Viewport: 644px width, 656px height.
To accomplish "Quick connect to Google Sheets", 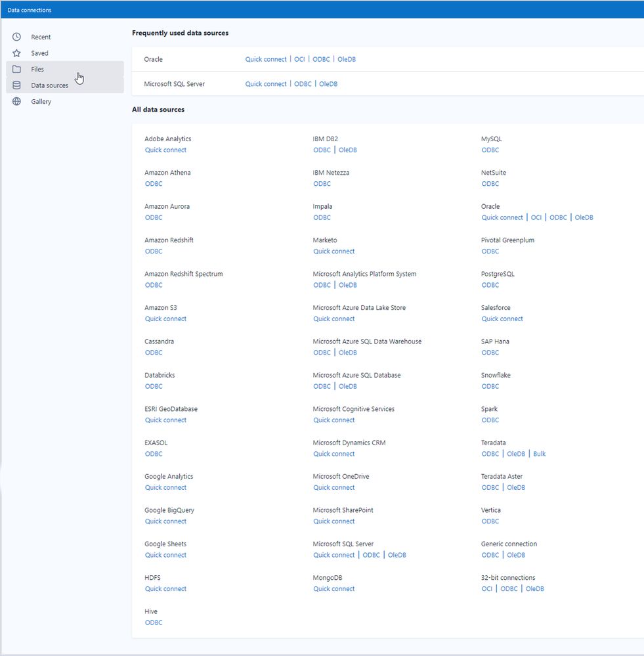I will coord(165,555).
